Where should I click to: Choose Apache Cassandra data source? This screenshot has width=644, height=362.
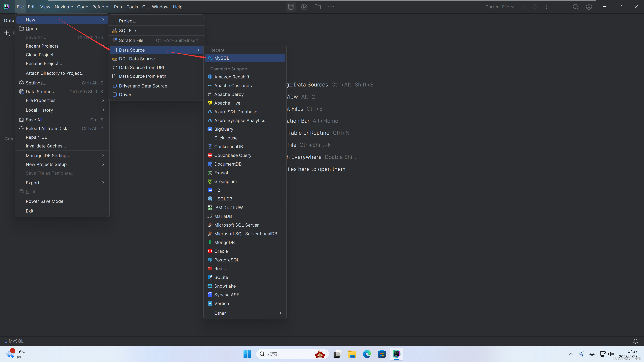pyautogui.click(x=245, y=85)
